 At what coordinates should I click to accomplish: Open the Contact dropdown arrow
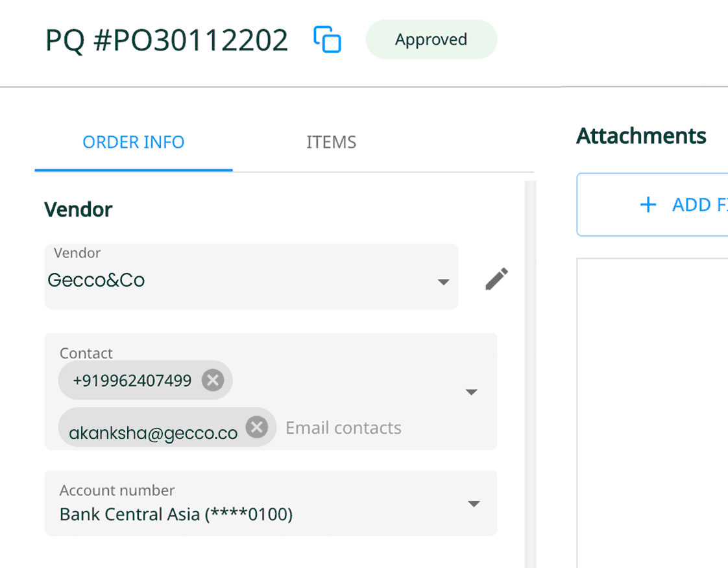point(472,392)
